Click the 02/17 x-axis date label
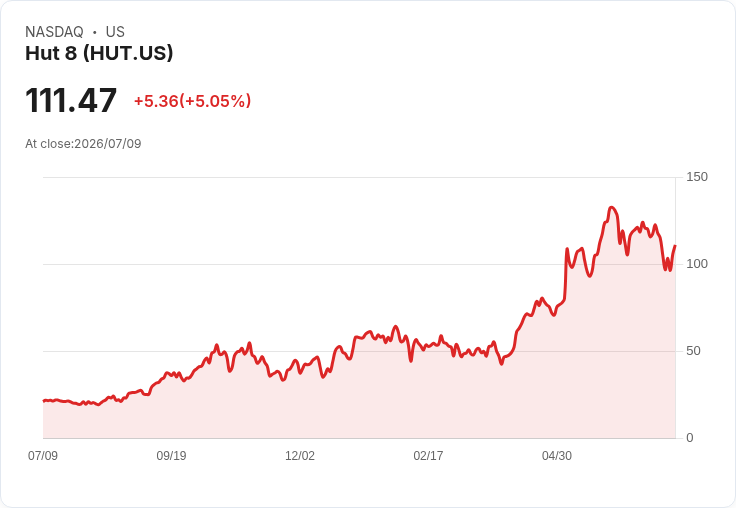 tap(428, 455)
